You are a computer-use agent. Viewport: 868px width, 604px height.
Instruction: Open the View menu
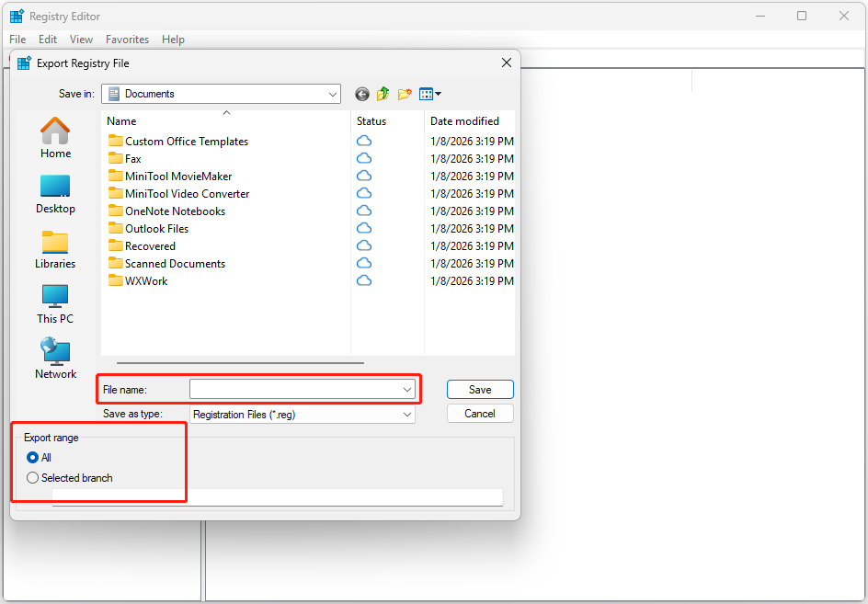click(81, 40)
